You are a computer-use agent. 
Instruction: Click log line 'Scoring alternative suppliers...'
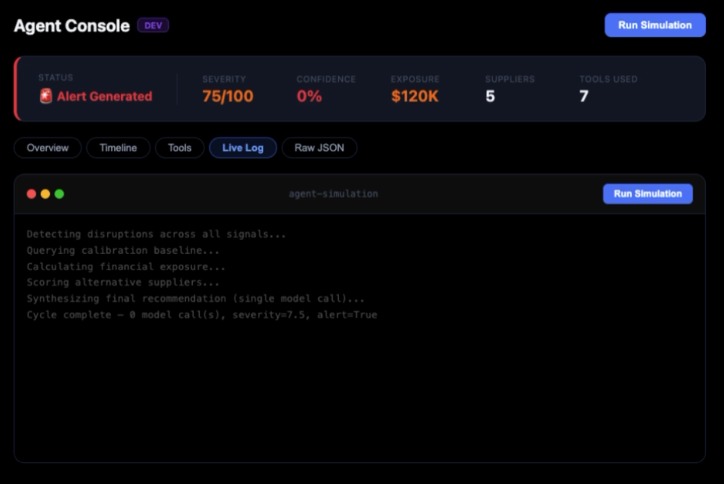click(123, 282)
